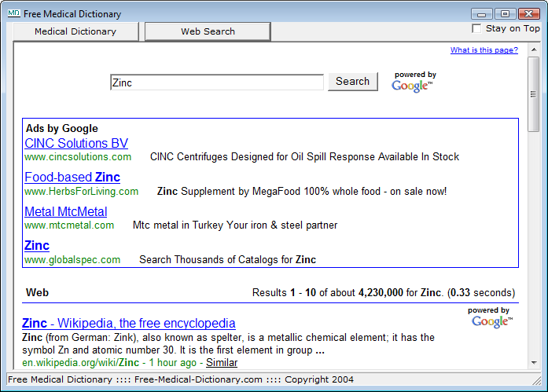This screenshot has width=548, height=392.
Task: Switch to the Medical Dictionary tab
Action: click(x=75, y=31)
